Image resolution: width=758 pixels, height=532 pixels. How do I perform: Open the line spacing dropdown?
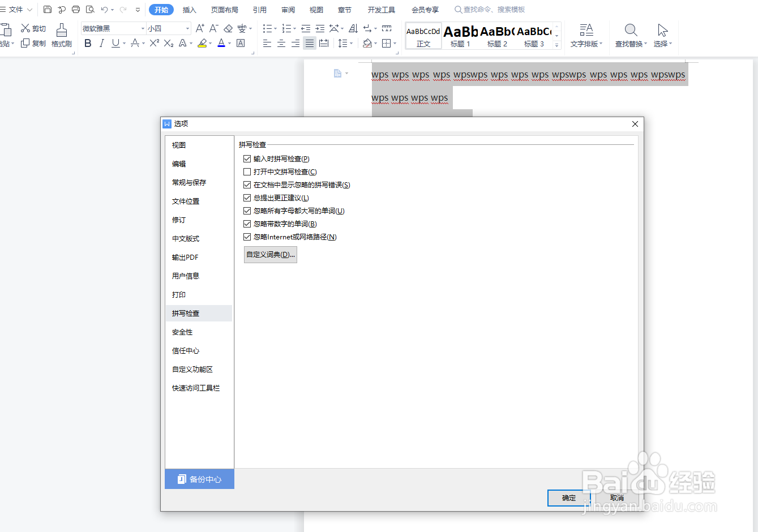(x=352, y=43)
